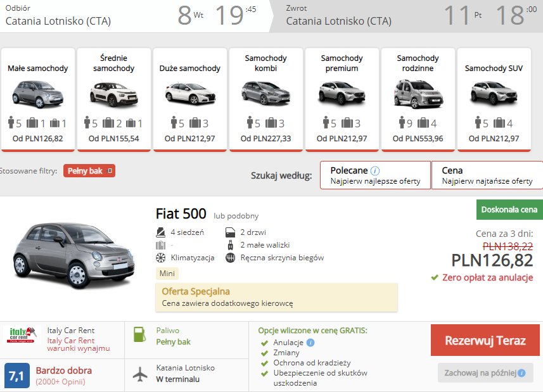The width and height of the screenshot is (543, 392).
Task: Click the airplane terminal icon
Action: tap(140, 374)
